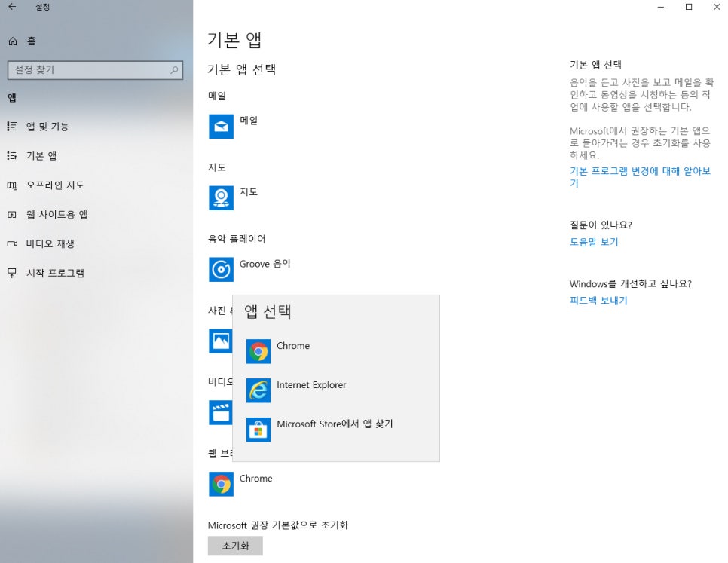Open the 도움말 보기 help link
The height and width of the screenshot is (563, 728).
[x=594, y=242]
